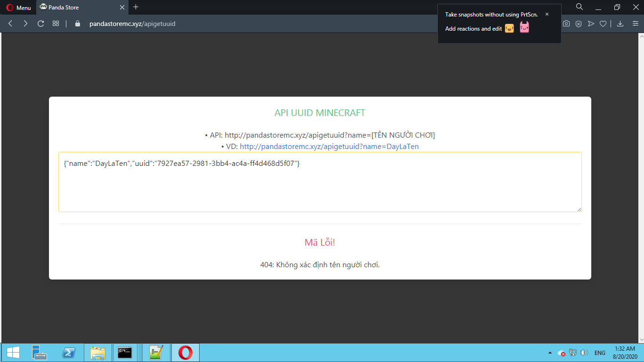644x362 pixels.
Task: Open the taskbar clock showing 1:32 AM
Action: coord(625,353)
